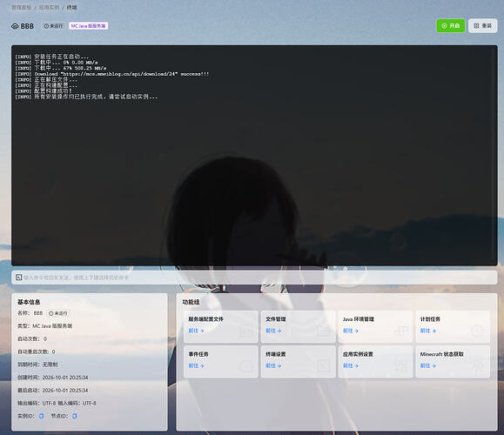Click the 基本信息 panel heading

pos(29,302)
